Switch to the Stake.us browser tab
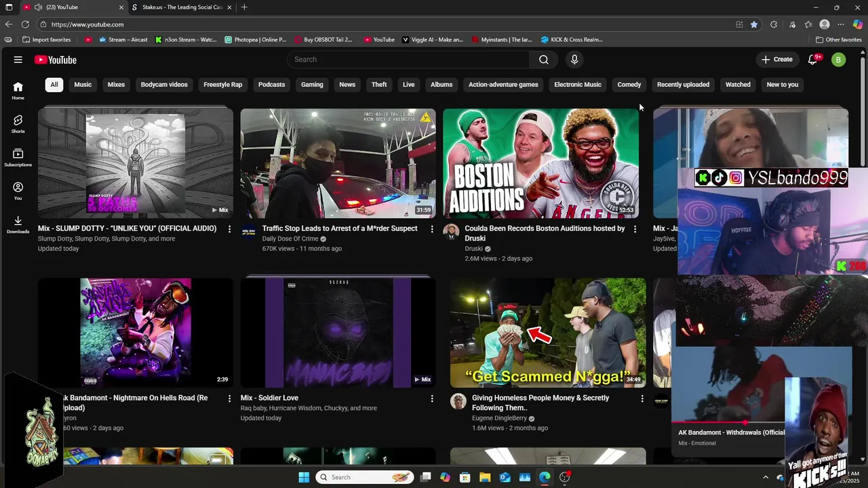868x488 pixels. click(182, 7)
